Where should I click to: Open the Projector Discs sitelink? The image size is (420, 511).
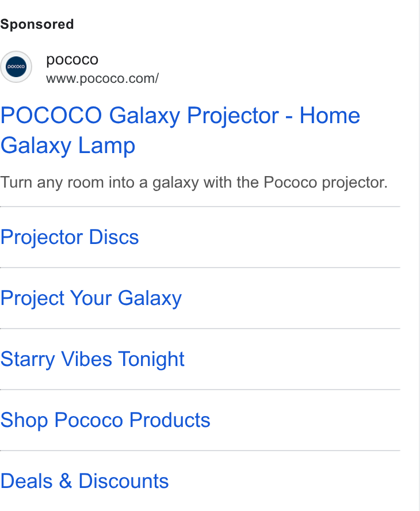[70, 237]
